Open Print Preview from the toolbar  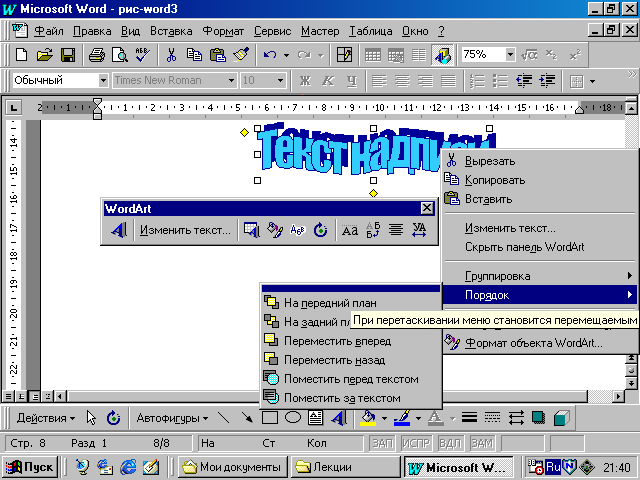point(120,55)
